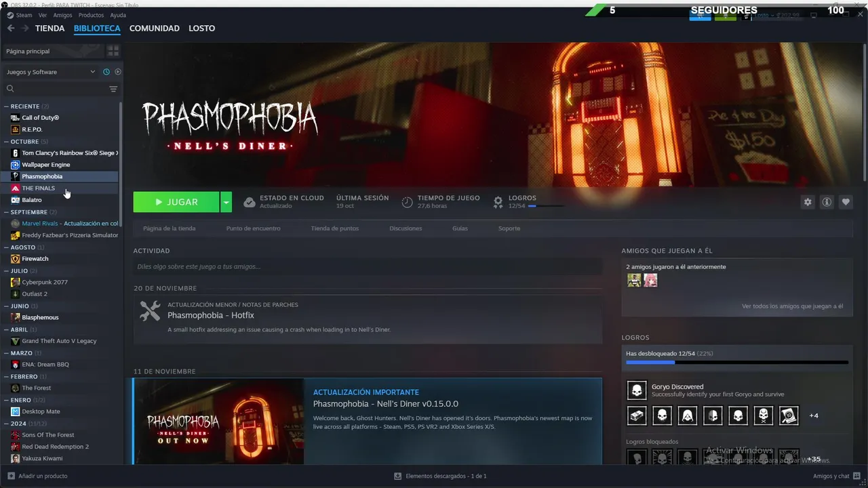The width and height of the screenshot is (868, 488).
Task: Open the Discusiones tab
Action: pyautogui.click(x=406, y=228)
